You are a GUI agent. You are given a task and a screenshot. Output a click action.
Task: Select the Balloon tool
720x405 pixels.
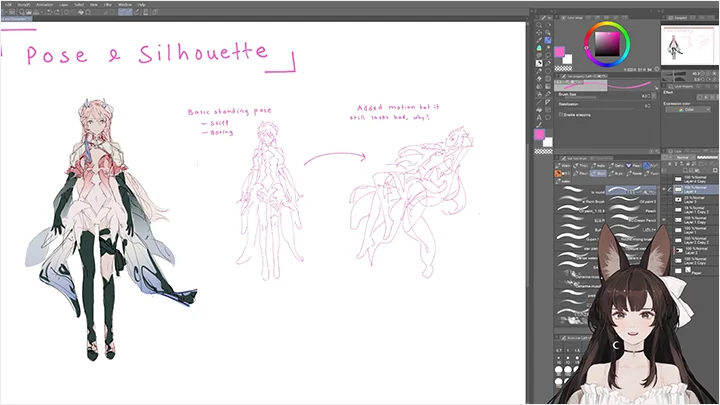pos(548,117)
